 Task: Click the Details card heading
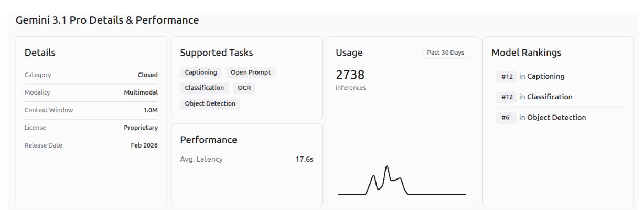(40, 52)
